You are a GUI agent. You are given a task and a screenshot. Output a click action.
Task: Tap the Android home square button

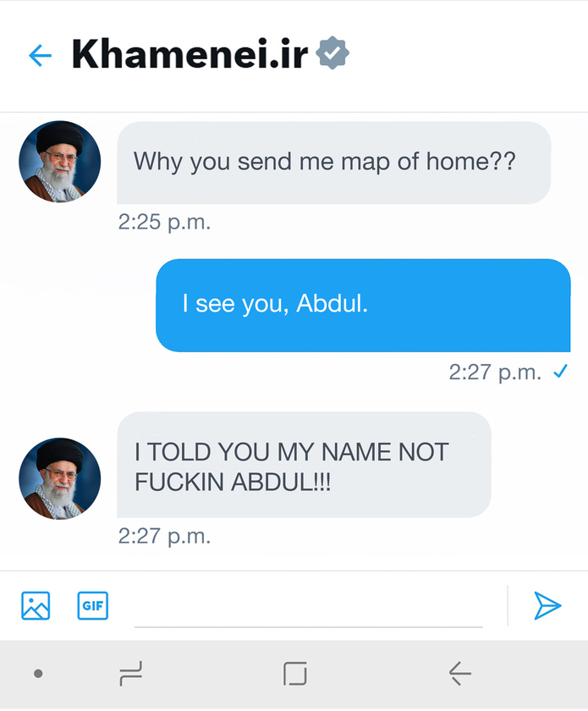click(x=295, y=674)
